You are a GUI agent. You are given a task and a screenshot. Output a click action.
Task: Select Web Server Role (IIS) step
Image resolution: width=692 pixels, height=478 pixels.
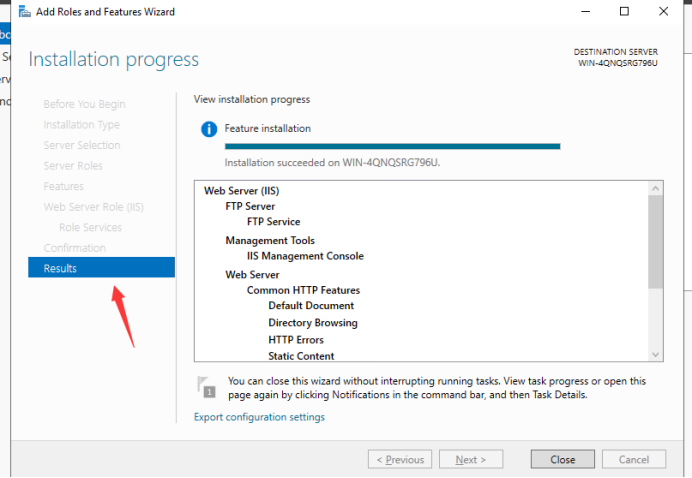click(x=94, y=207)
